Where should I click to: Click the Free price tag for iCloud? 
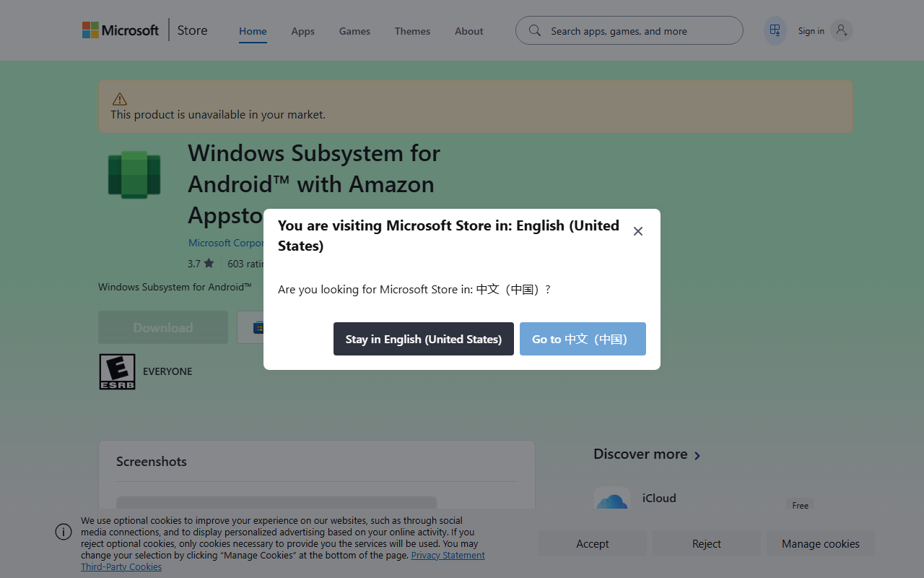[x=800, y=505]
